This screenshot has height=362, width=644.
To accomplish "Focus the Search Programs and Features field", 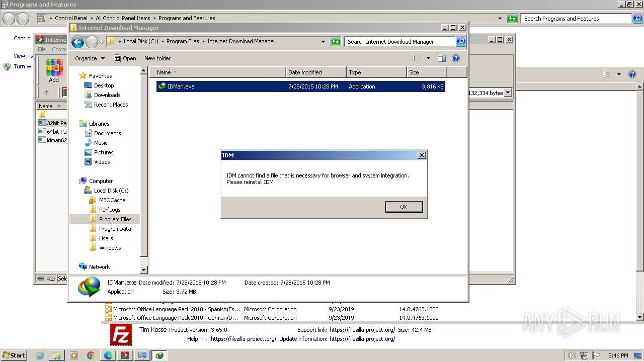I will coord(576,19).
